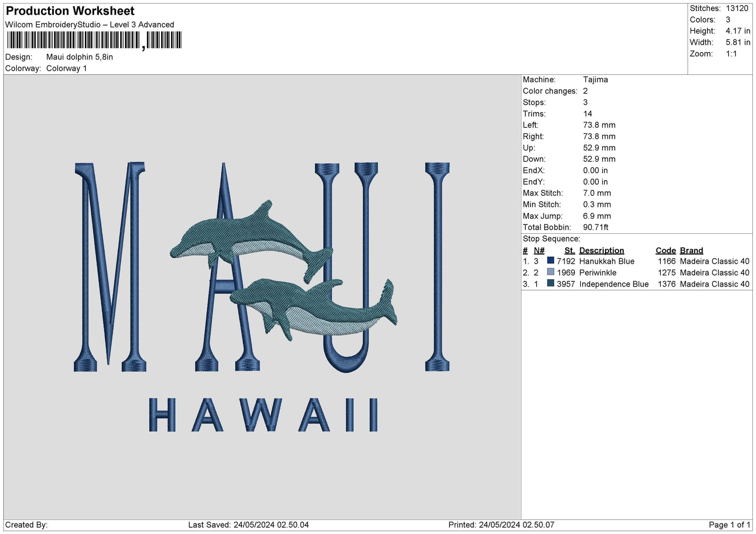
Task: Click the Max Jump value 6.9 mm
Action: [597, 216]
